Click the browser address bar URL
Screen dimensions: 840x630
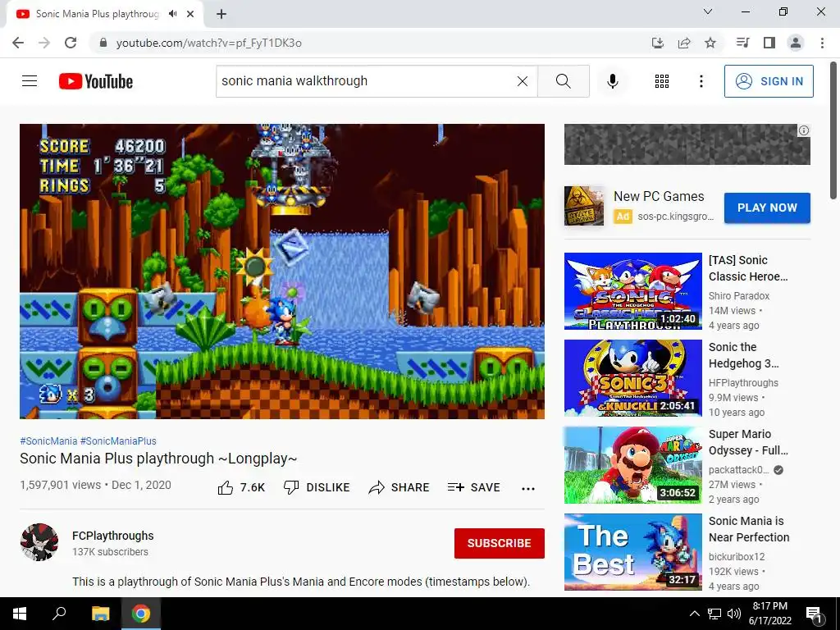click(x=209, y=43)
